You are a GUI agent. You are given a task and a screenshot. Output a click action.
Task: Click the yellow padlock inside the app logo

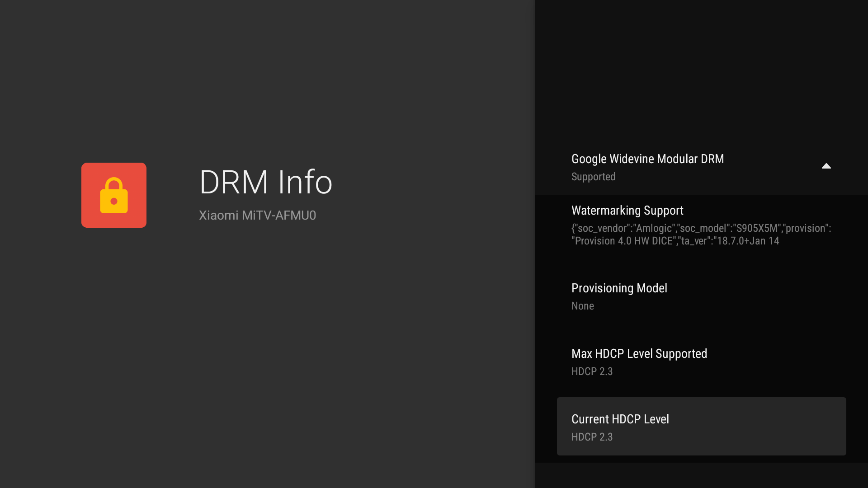[114, 196]
